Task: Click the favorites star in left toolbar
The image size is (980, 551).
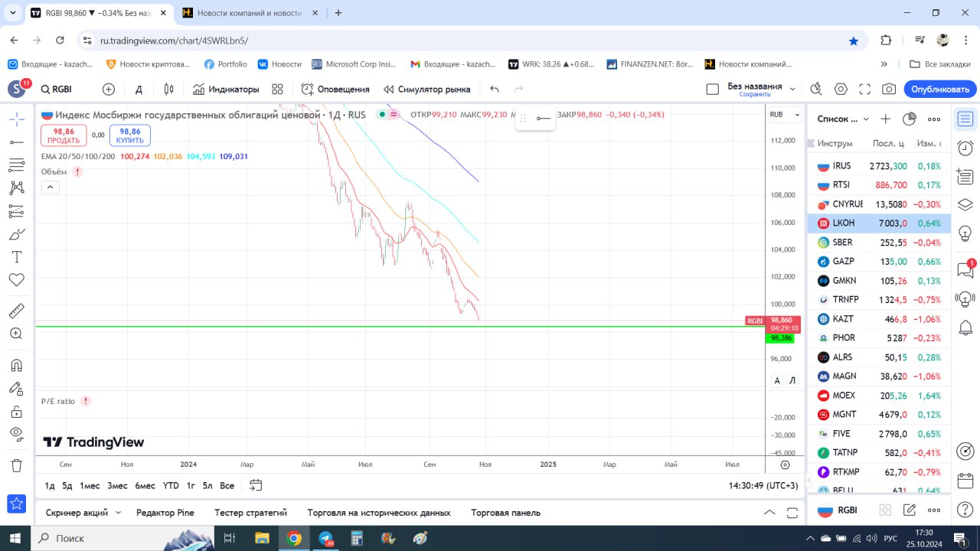Action: point(16,504)
